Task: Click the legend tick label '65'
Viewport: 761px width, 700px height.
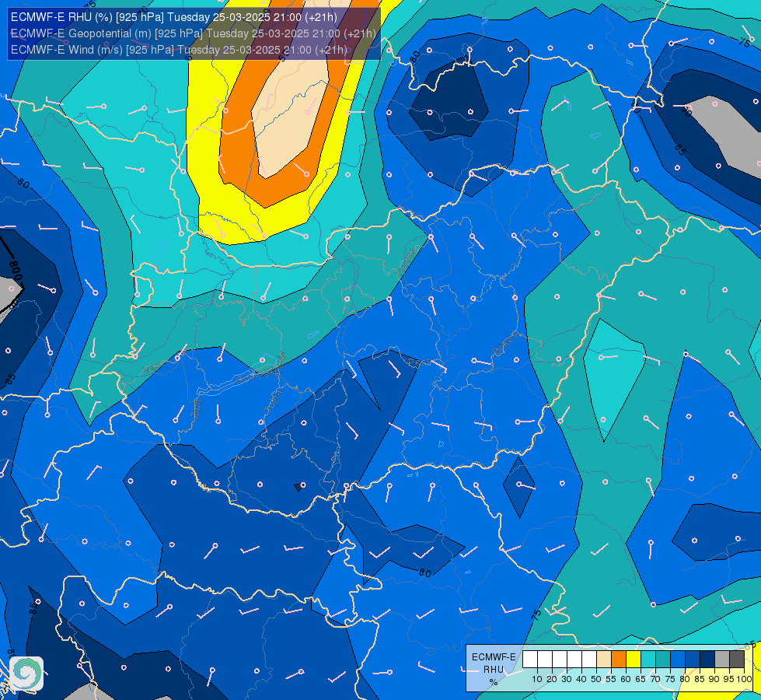Action: click(x=641, y=679)
